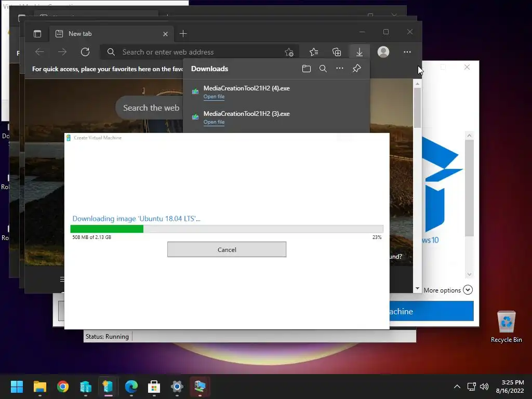This screenshot has height=399, width=532.
Task: Open Hyper-V Manager taskbar icon
Action: point(86,387)
